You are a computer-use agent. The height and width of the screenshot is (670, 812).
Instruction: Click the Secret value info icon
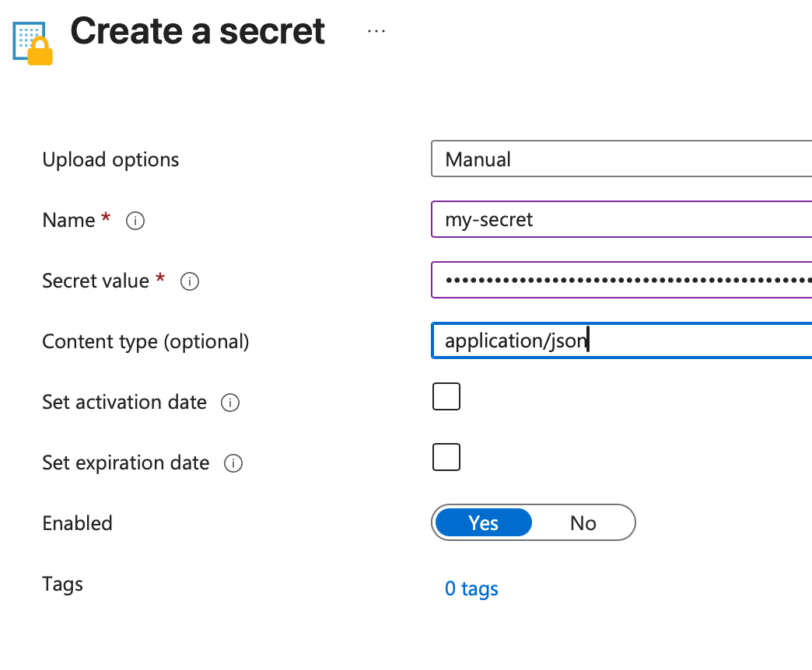point(189,282)
